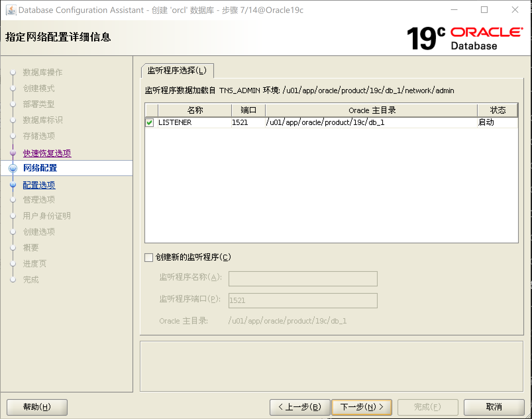Maximize the Database Configuration Assistant window
Screen dimensions: 532x419
coord(484,10)
